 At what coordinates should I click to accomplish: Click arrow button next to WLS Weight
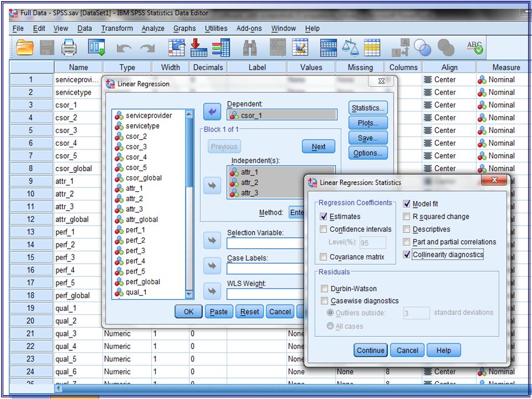pos(212,291)
